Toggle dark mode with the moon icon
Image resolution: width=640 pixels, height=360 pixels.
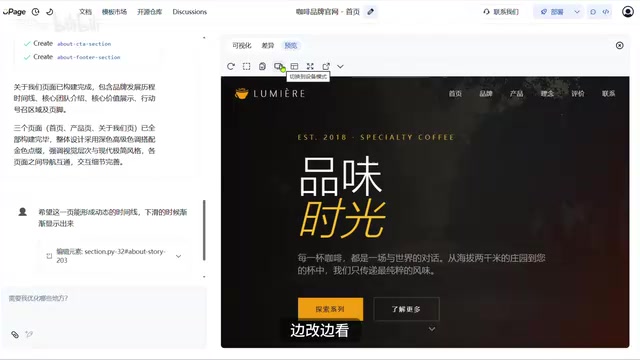50,12
